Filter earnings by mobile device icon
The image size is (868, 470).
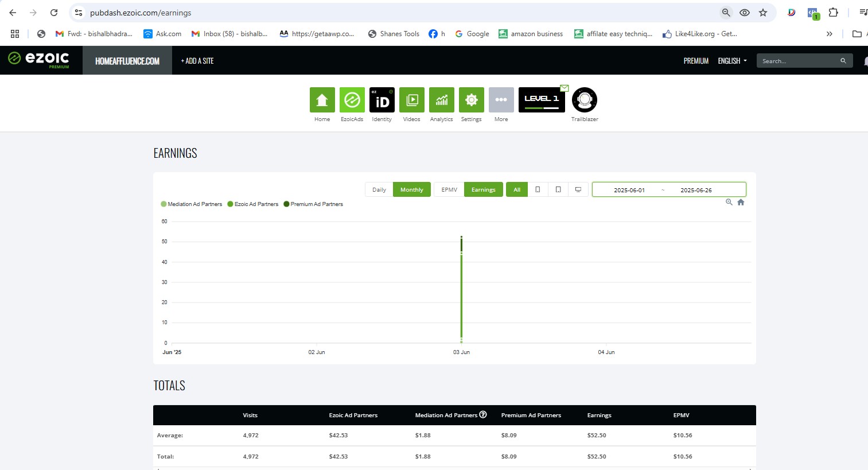538,189
